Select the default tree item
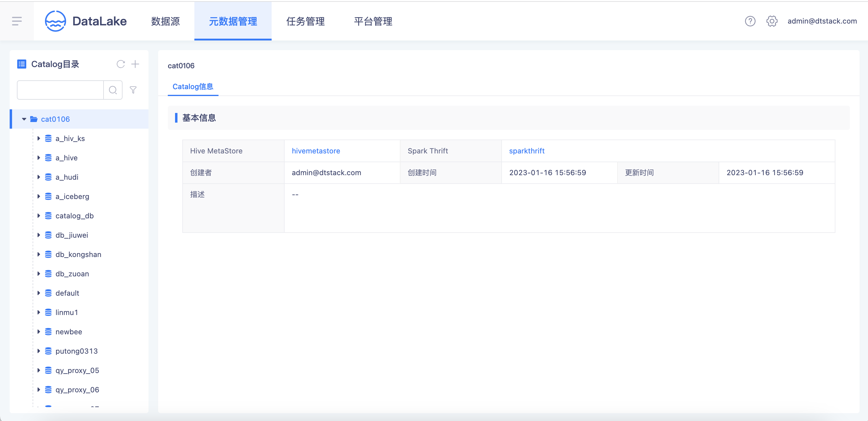 point(67,293)
